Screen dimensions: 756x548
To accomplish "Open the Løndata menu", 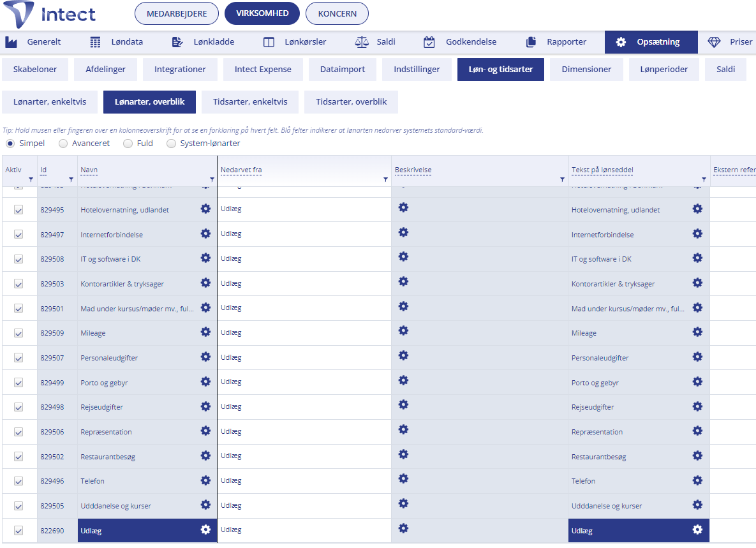I will click(x=117, y=42).
